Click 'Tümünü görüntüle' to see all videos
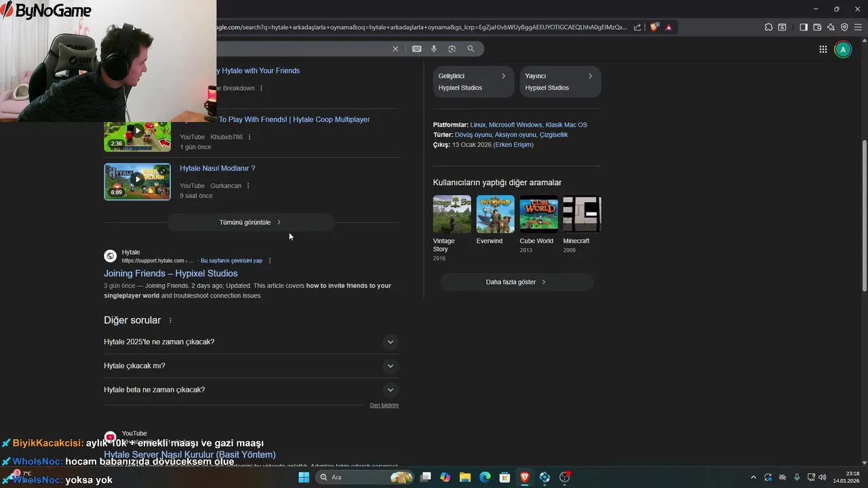This screenshot has height=488, width=868. tap(251, 222)
